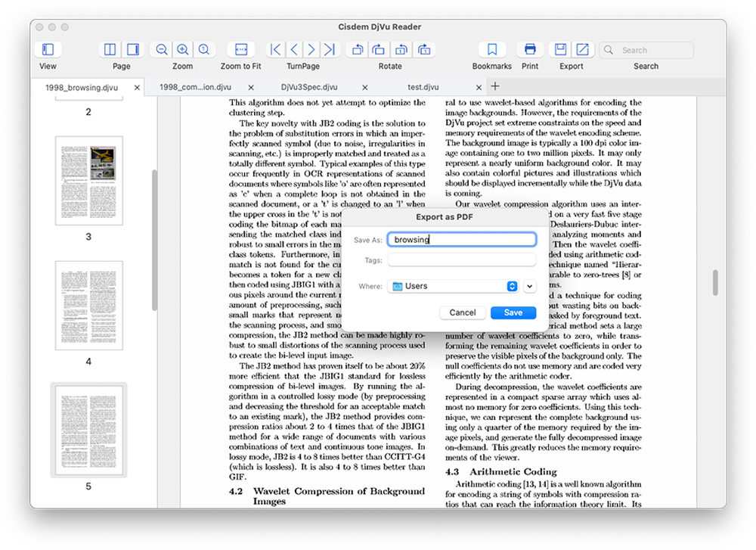
Task: Click the Export save-disk icon
Action: 560,49
